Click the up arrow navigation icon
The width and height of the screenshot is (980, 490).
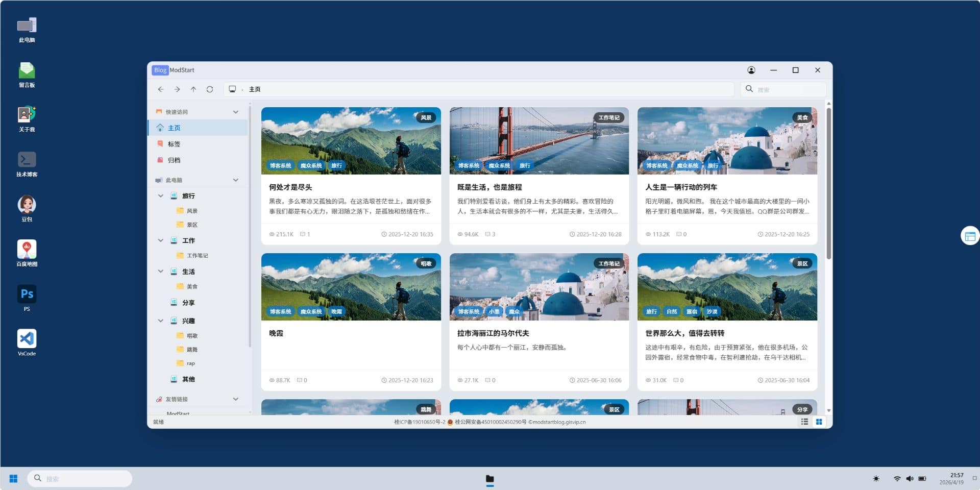(x=193, y=89)
